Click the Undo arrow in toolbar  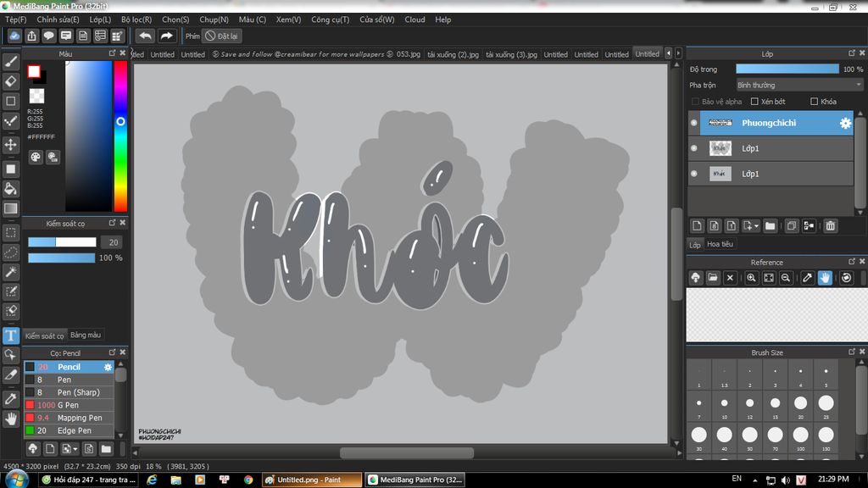coord(145,36)
